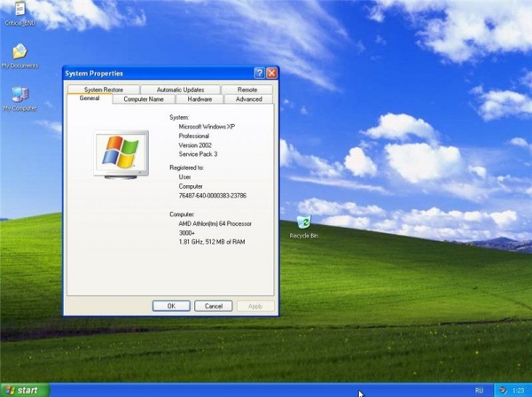Open the Computer Name tab

click(x=144, y=99)
